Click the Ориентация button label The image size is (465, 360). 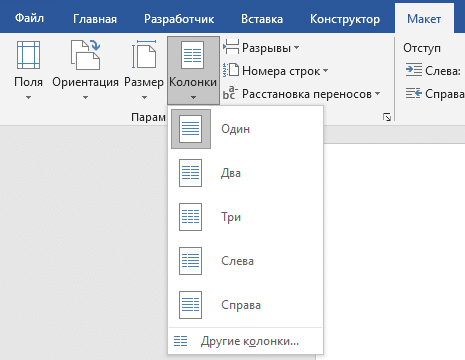(x=85, y=82)
